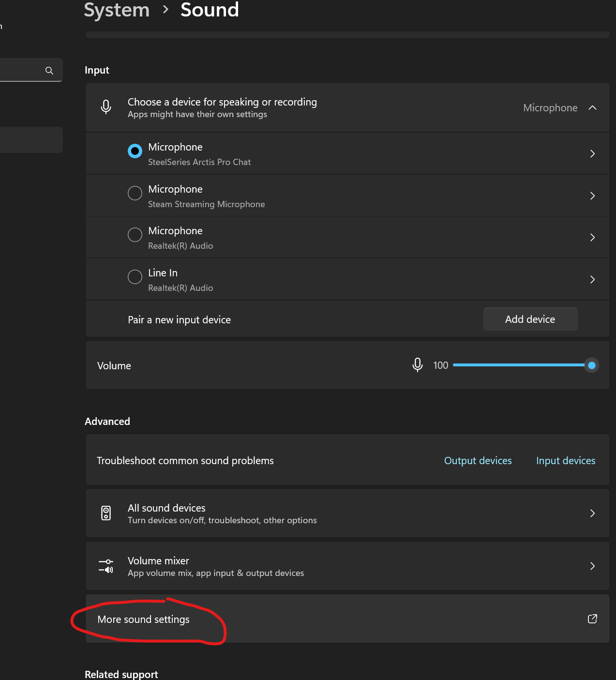Open Line In device properties arrow
The image size is (616, 680).
pyautogui.click(x=592, y=280)
